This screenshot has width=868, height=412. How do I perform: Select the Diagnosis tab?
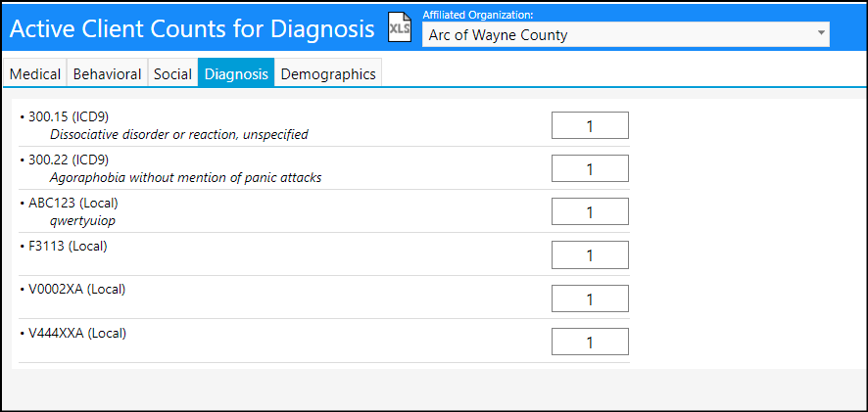(x=236, y=73)
